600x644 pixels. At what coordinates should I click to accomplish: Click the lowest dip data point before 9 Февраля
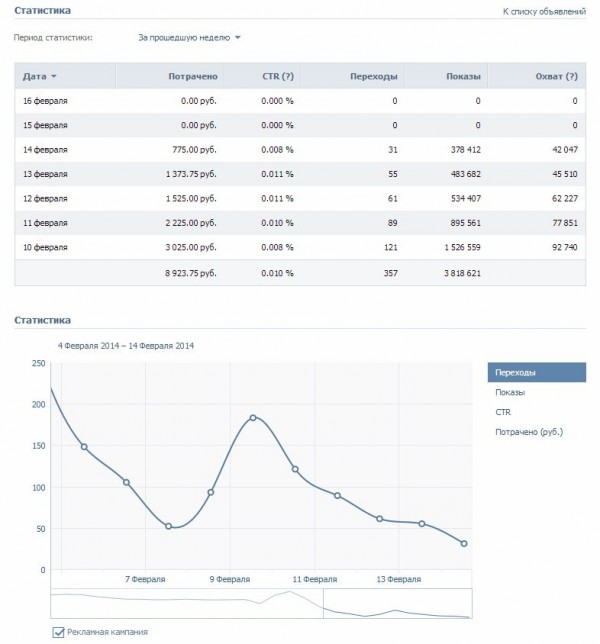coord(168,526)
